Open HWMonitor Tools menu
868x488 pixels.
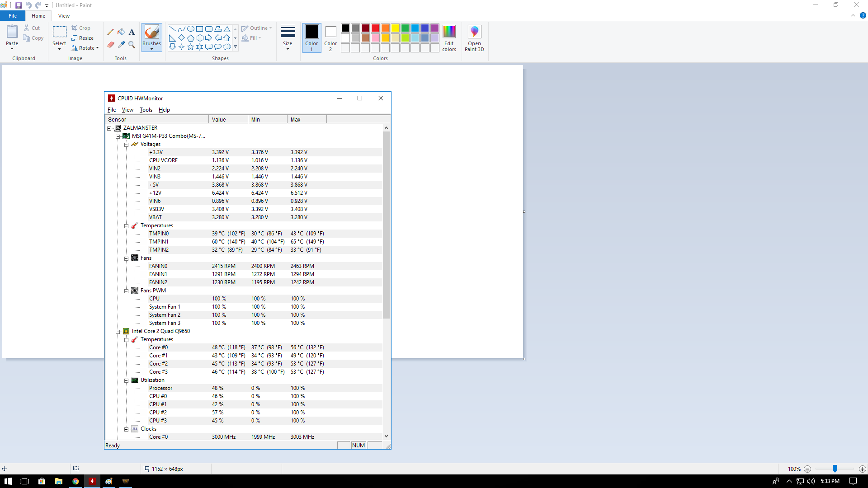(x=146, y=110)
